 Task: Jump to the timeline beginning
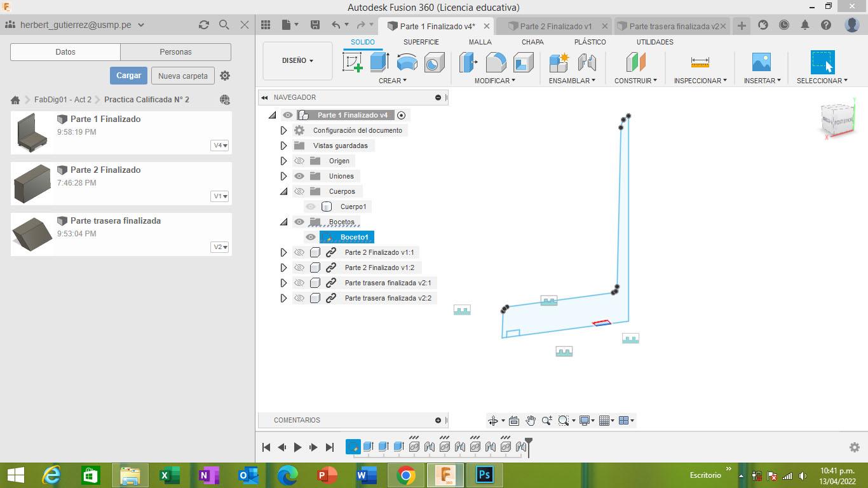266,447
